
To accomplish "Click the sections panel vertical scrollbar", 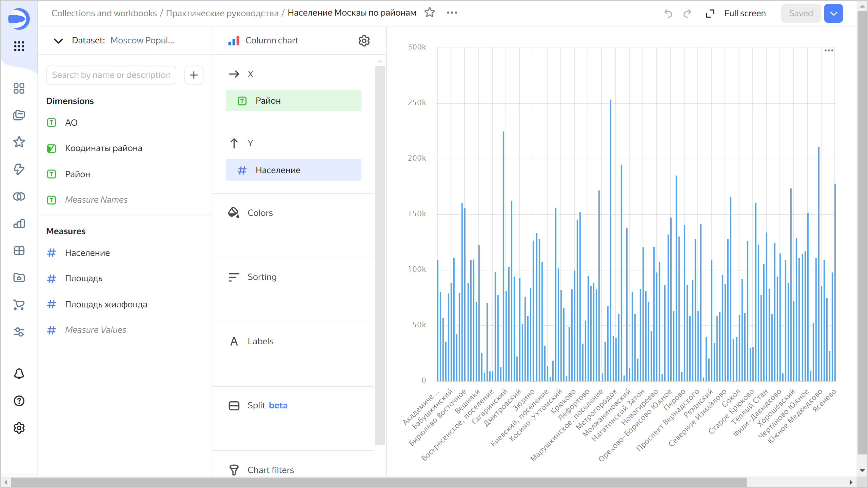I will coord(380,254).
